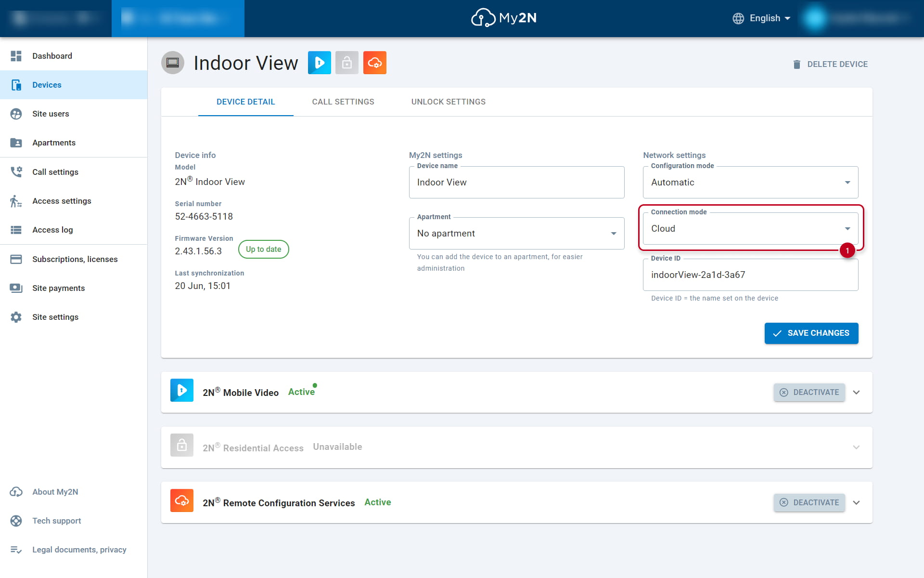This screenshot has width=924, height=578.
Task: Click Subscriptions, licenses card icon
Action: (16, 259)
